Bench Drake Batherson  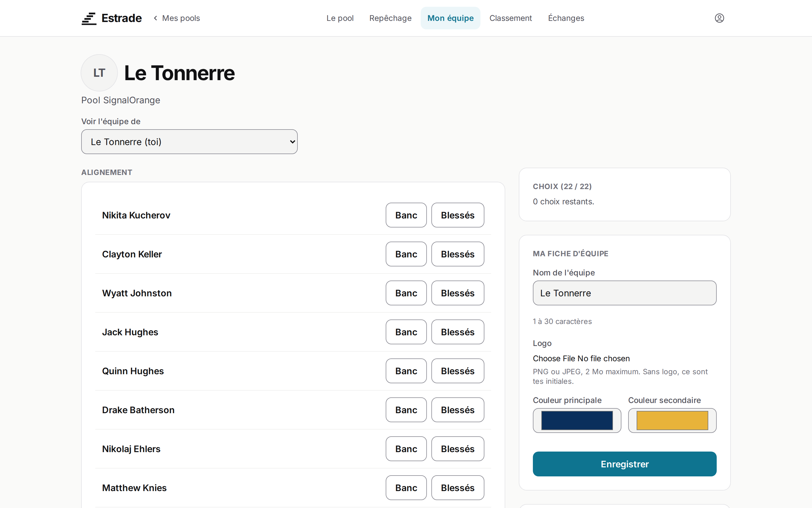pos(406,410)
